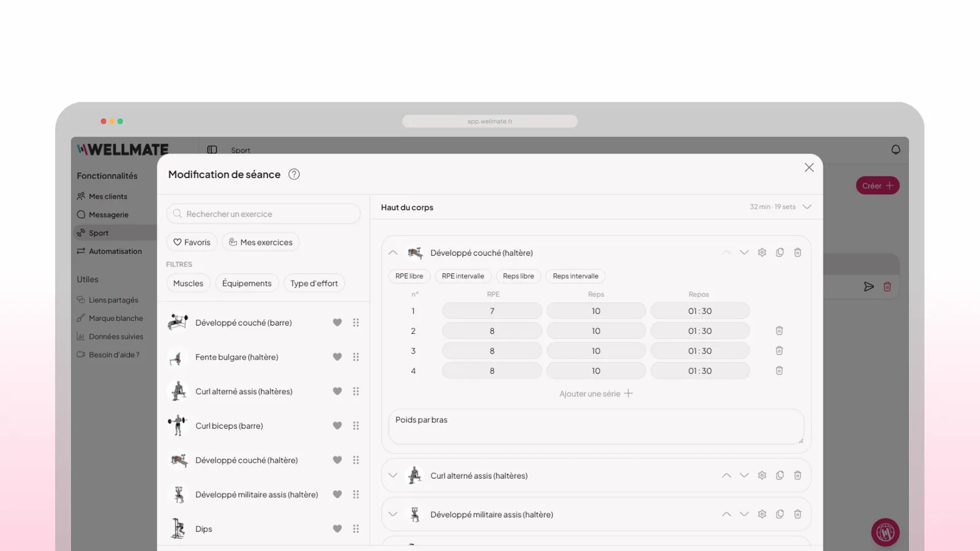
Task: Enable the Mes exercices filter
Action: pyautogui.click(x=260, y=242)
